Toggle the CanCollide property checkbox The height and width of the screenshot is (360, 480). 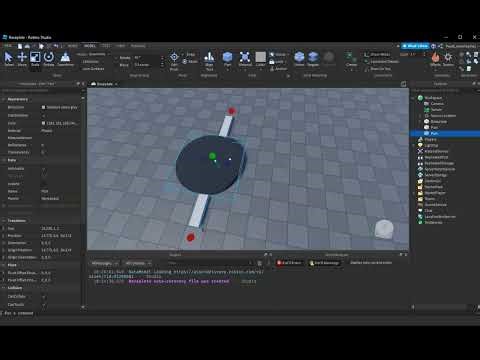43,297
